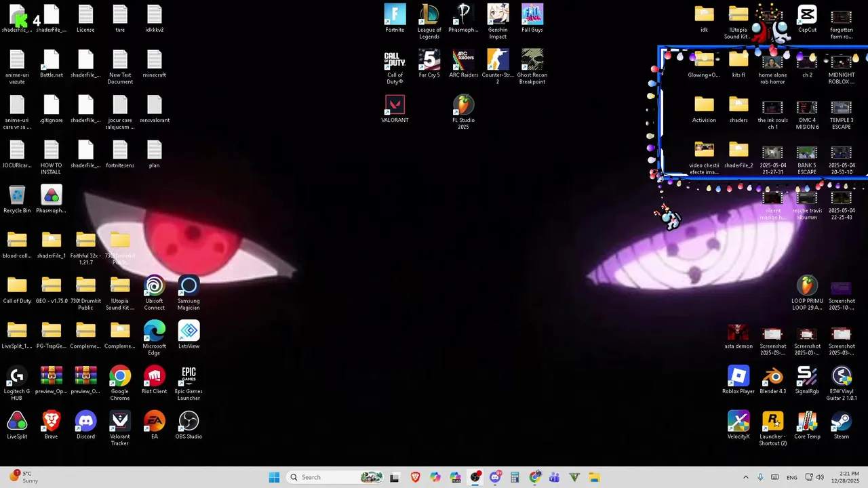The width and height of the screenshot is (868, 488).
Task: Select the 'idk' folder
Action: click(704, 18)
